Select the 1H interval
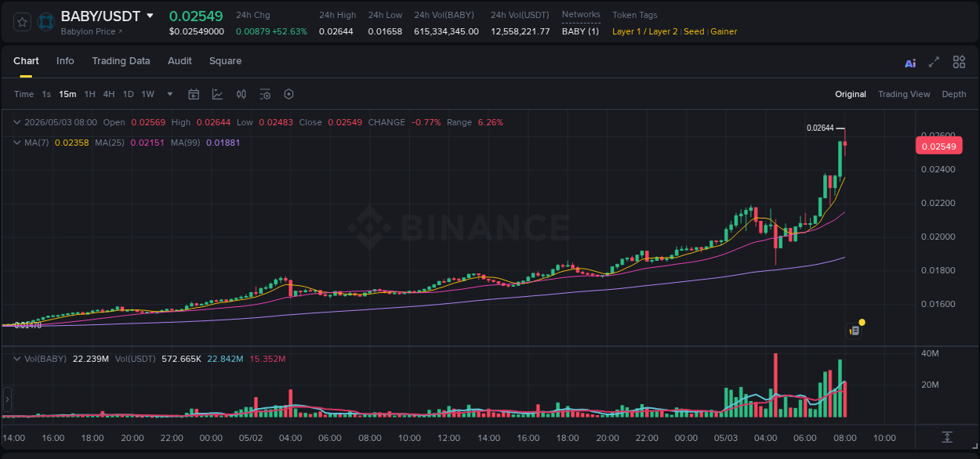 [x=90, y=94]
